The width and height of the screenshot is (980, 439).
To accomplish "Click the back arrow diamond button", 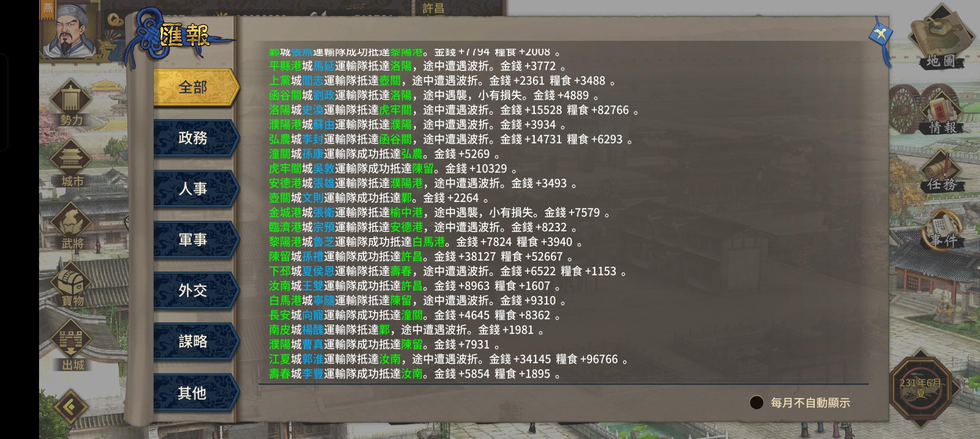I will 71,406.
